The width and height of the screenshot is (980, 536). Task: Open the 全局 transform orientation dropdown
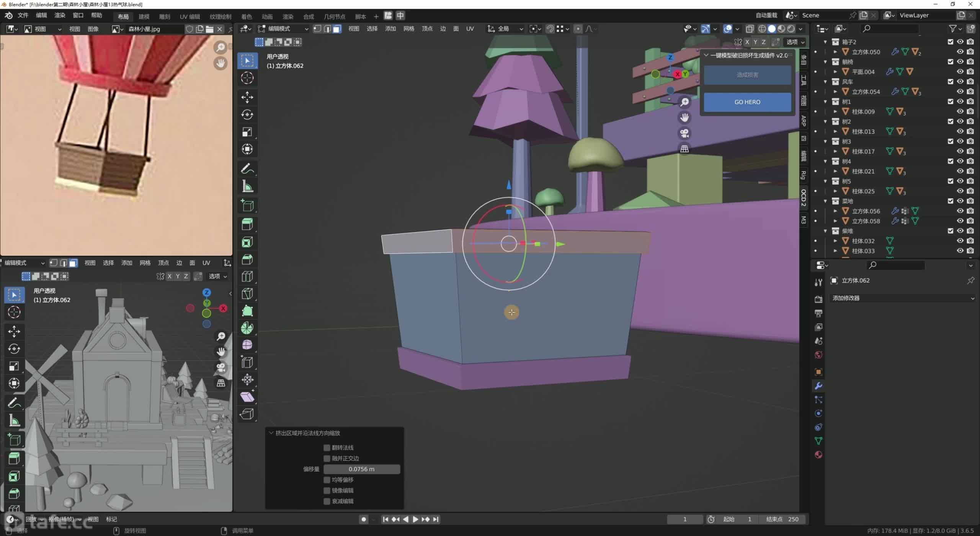[505, 29]
